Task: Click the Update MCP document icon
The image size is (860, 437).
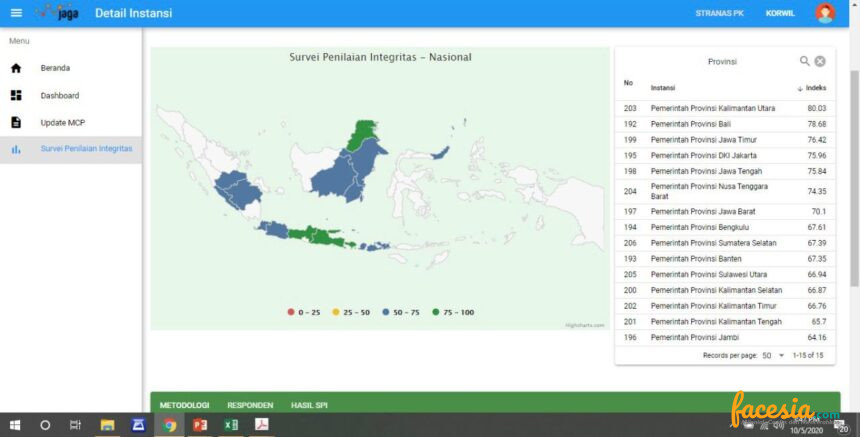Action: (16, 122)
